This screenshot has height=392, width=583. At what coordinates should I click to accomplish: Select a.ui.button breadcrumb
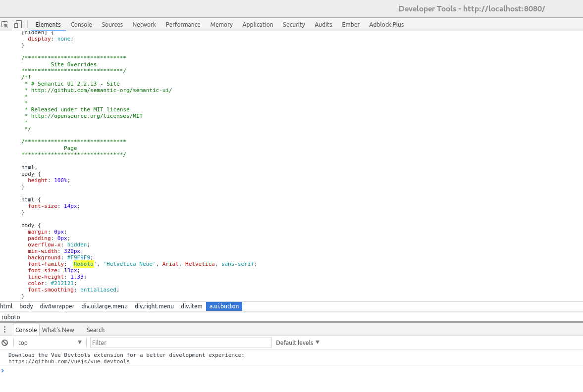click(224, 306)
